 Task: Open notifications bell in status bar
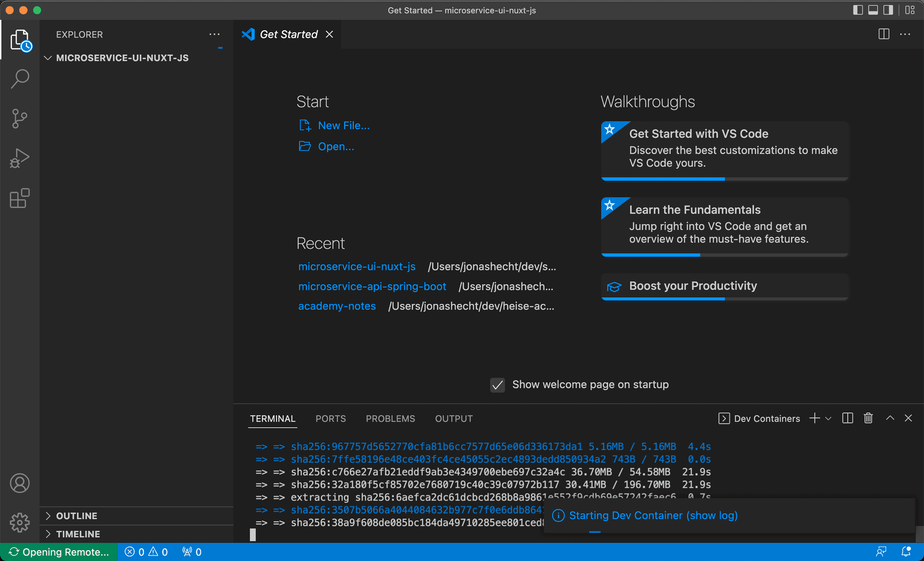click(x=906, y=552)
